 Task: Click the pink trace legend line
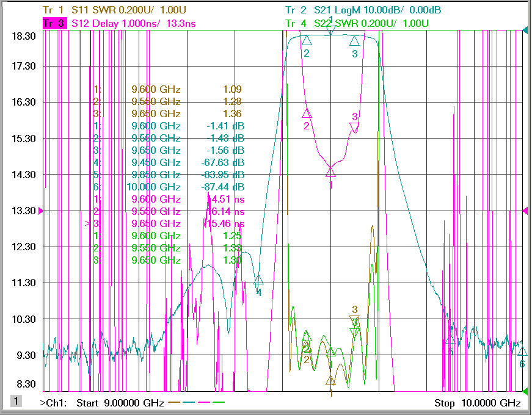point(204,402)
